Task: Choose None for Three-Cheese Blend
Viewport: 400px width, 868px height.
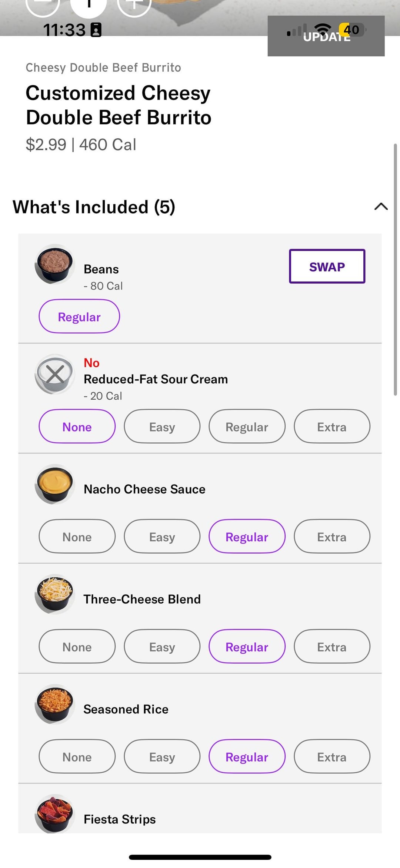Action: [77, 647]
